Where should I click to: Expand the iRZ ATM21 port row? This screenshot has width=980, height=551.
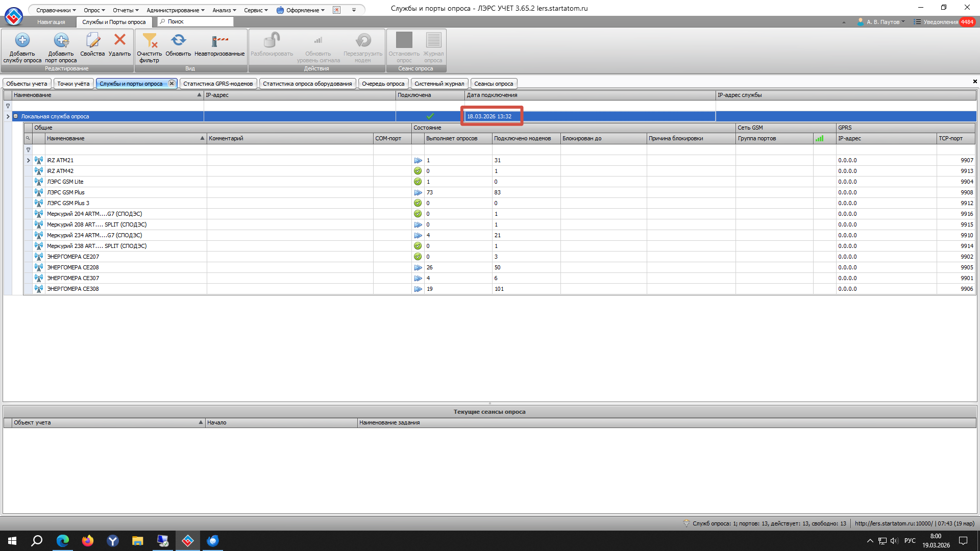click(28, 160)
